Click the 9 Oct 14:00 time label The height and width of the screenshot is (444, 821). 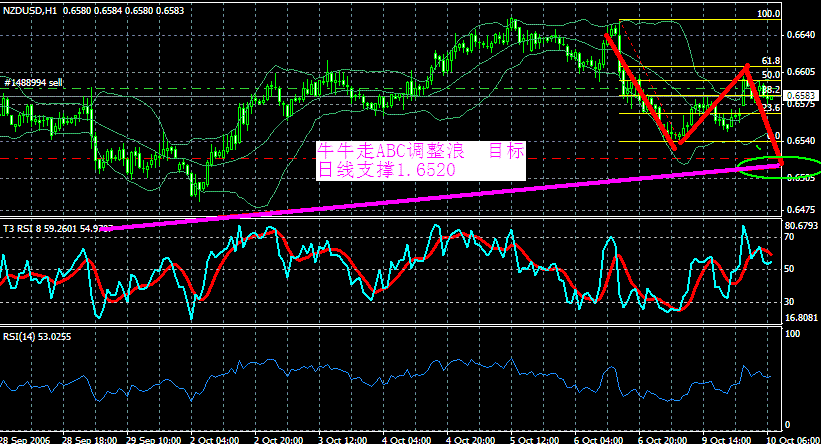(x=727, y=439)
